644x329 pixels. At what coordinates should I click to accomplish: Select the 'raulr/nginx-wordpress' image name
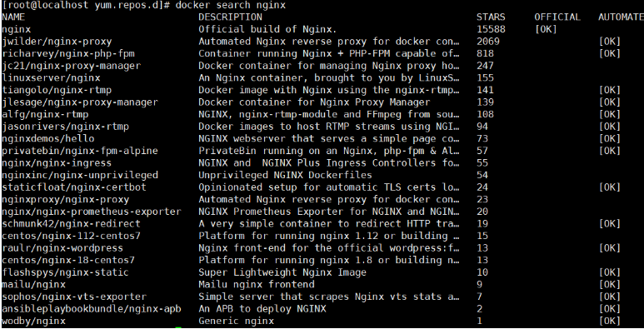click(x=62, y=248)
